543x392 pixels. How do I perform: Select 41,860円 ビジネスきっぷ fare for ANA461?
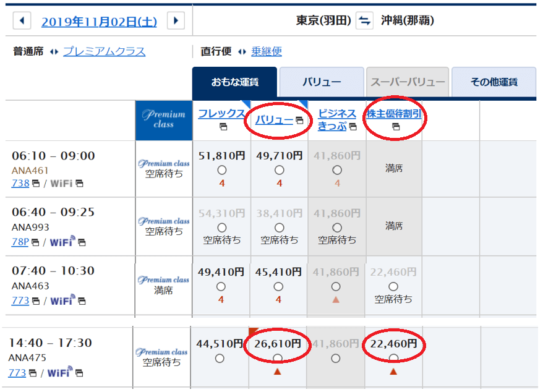[x=337, y=170]
